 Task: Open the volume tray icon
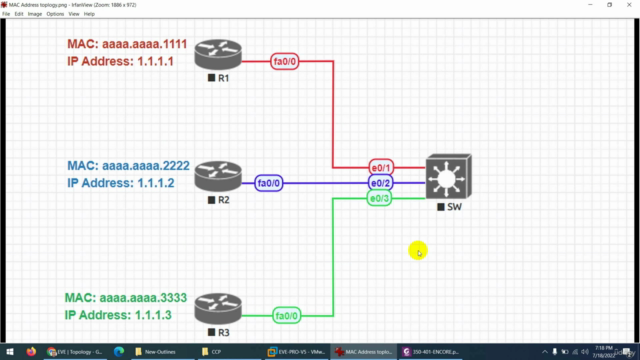[x=585, y=352]
